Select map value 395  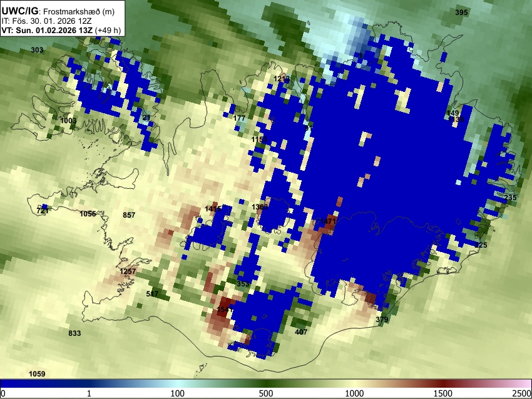pos(461,13)
